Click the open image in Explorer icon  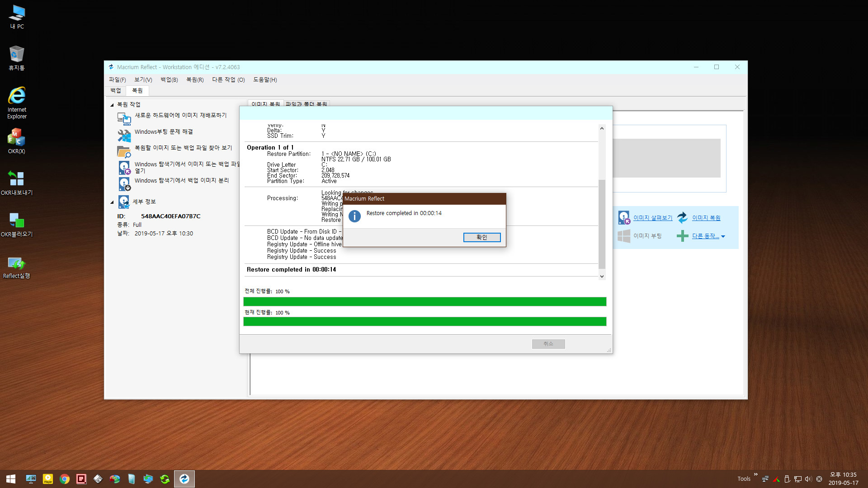(x=124, y=168)
